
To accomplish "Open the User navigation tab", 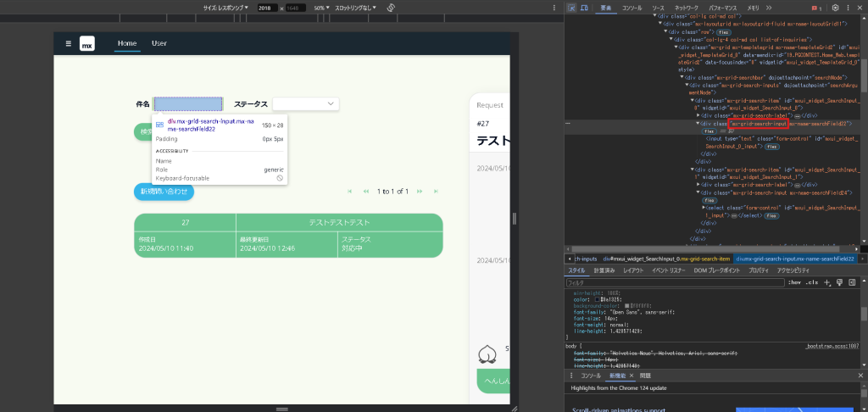I will 159,43.
